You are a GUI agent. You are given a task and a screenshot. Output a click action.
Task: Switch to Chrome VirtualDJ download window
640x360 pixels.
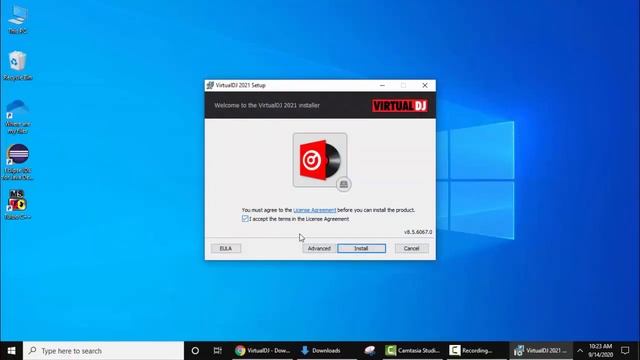pos(263,351)
